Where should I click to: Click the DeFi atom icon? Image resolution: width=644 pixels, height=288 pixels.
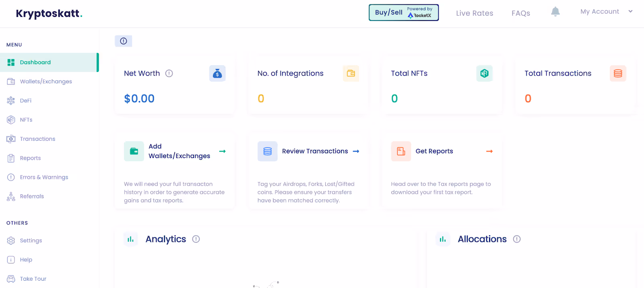click(x=11, y=101)
